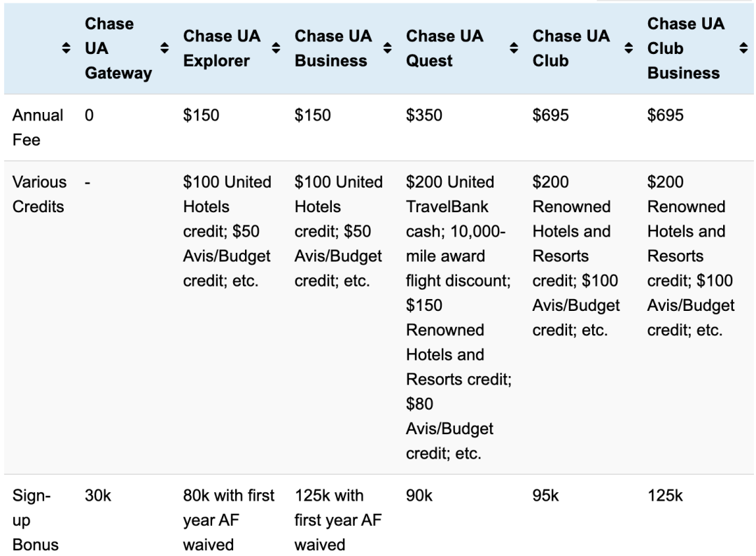Screen dimensions: 756x556
Task: Click the Annual Fee row label
Action: 38,127
